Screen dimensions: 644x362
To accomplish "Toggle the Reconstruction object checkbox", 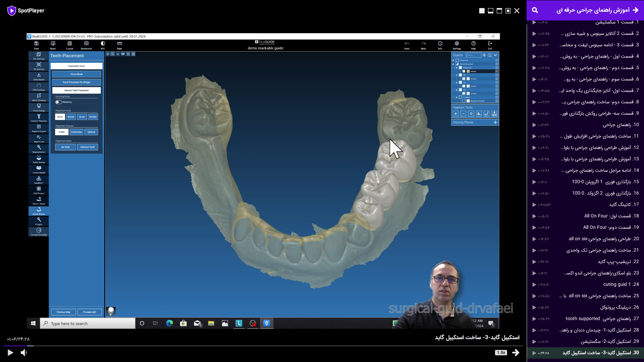I will coord(457,64).
